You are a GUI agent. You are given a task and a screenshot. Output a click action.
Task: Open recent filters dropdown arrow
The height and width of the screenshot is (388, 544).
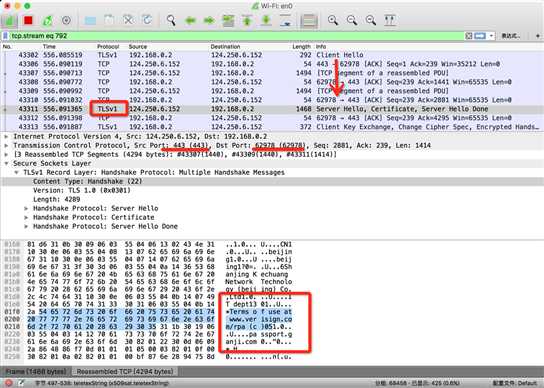click(x=491, y=36)
